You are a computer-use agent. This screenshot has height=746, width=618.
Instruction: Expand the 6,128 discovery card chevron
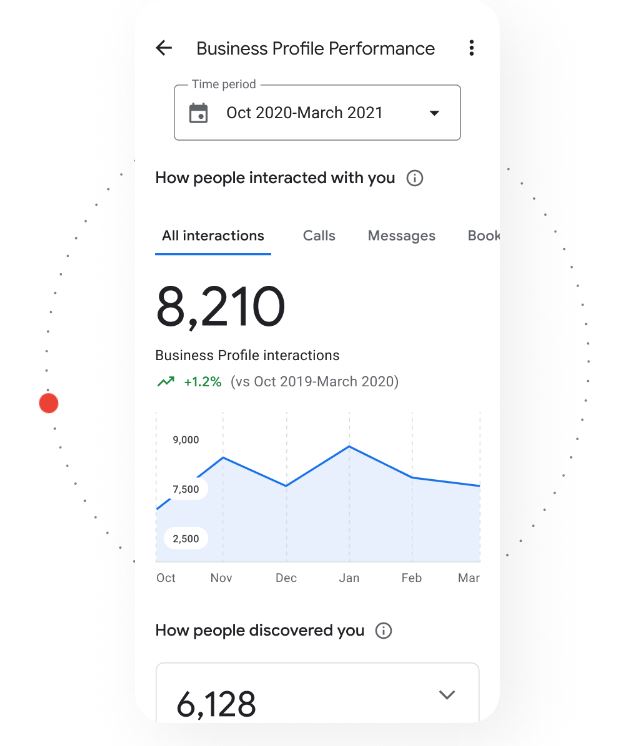[447, 695]
